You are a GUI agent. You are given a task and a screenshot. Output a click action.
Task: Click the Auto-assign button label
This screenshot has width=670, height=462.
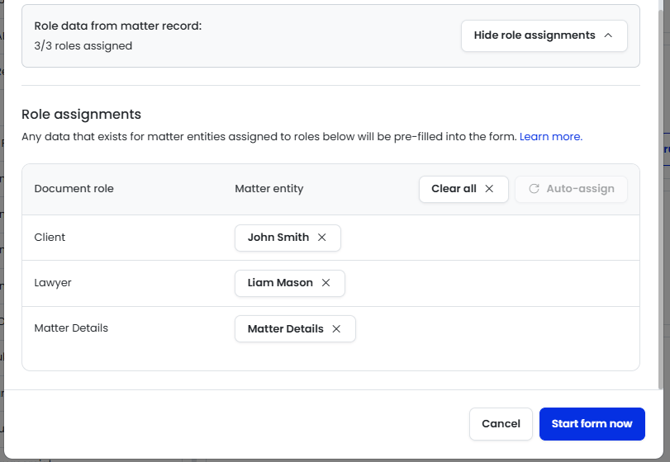click(x=580, y=189)
